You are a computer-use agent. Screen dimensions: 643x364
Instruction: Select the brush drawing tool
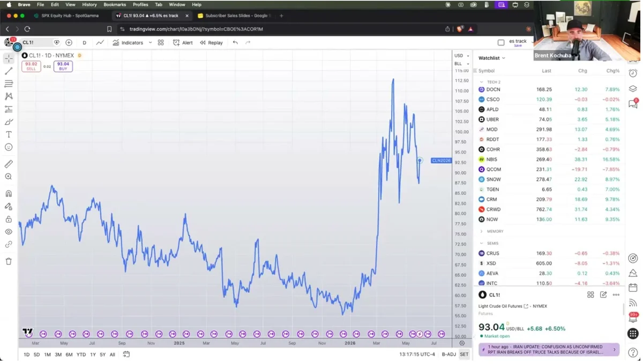tap(9, 122)
